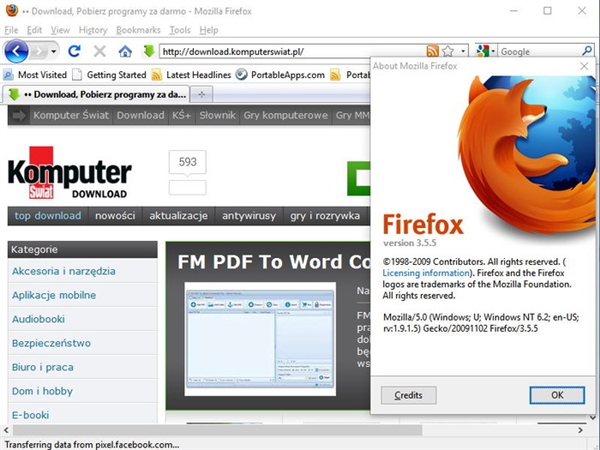
Task: Open the recent pages dropdown arrow
Action: tap(56, 51)
